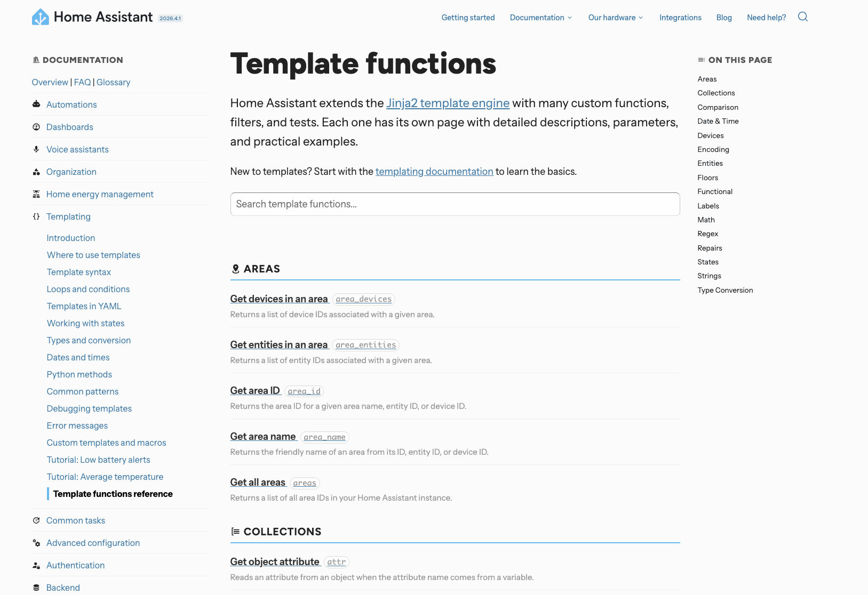Expand the Our hardware dropdown menu
This screenshot has height=595, width=868.
(x=616, y=18)
